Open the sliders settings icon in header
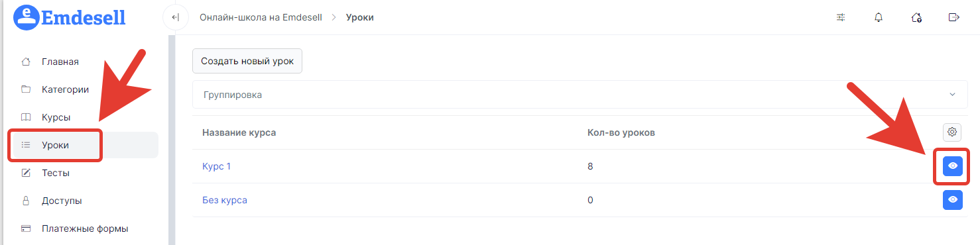This screenshot has height=245, width=980. (841, 18)
